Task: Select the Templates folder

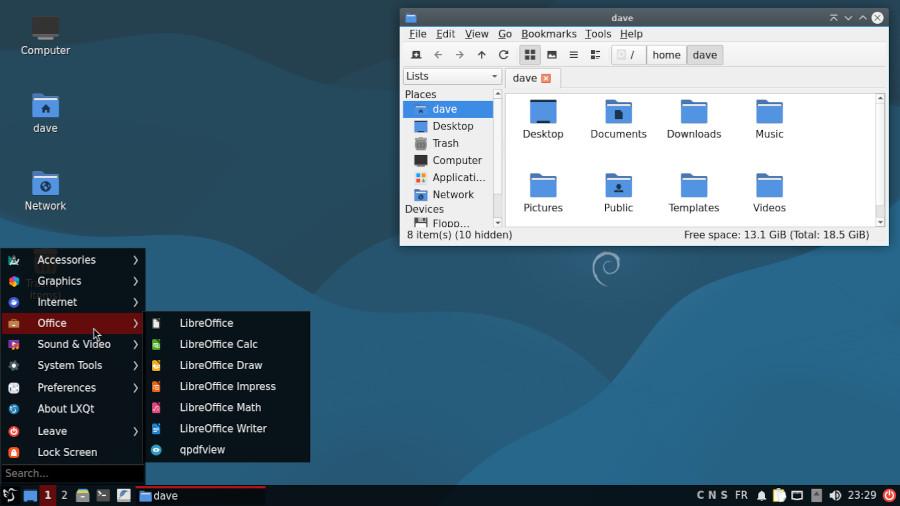Action: pyautogui.click(x=694, y=193)
